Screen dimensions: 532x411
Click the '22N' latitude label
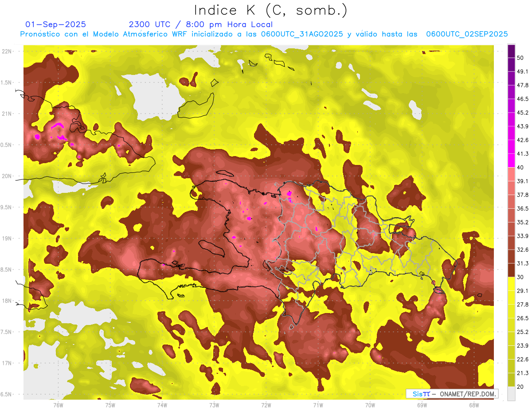pyautogui.click(x=7, y=51)
